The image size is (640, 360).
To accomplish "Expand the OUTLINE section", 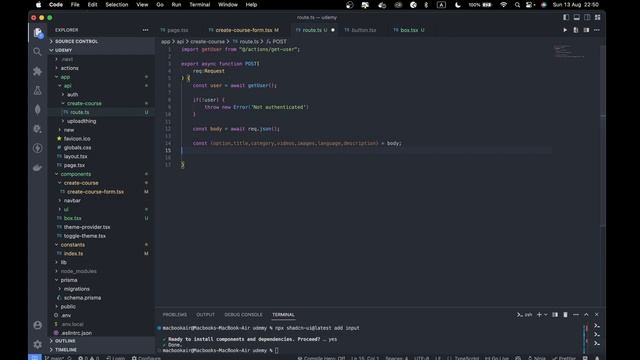I will (x=101, y=341).
